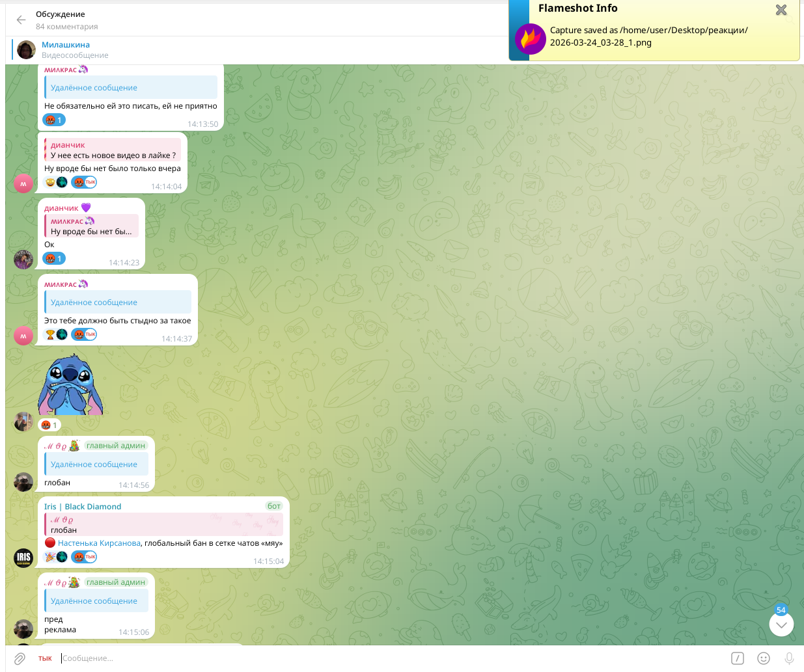Viewport: 804px width, 672px height.
Task: Click the unicorn emoji after МИЛКРАС at 14:14:37
Action: [83, 284]
